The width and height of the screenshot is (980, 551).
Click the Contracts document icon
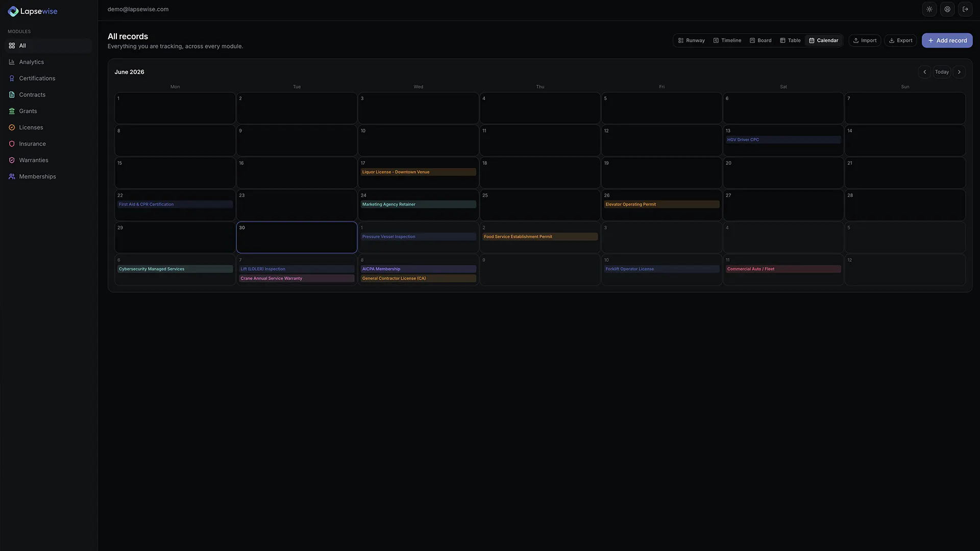12,94
